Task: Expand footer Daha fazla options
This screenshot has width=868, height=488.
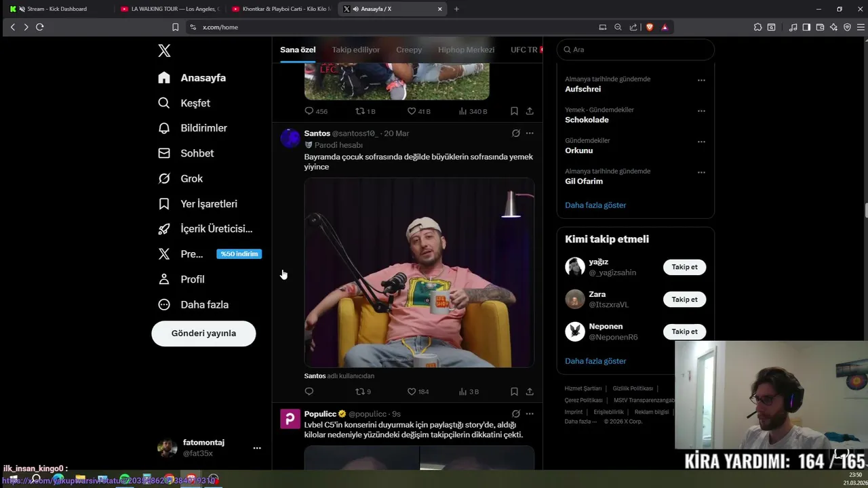Action: pos(580,422)
